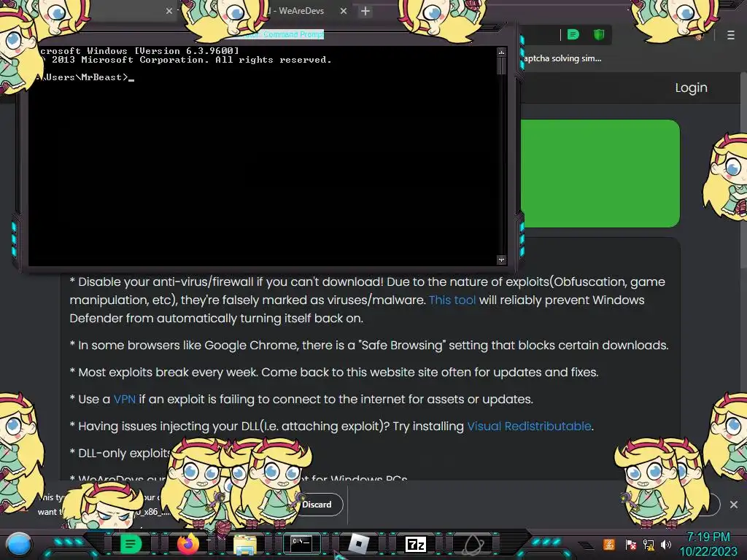The image size is (747, 560).
Task: Click the large green banner button
Action: [x=600, y=174]
